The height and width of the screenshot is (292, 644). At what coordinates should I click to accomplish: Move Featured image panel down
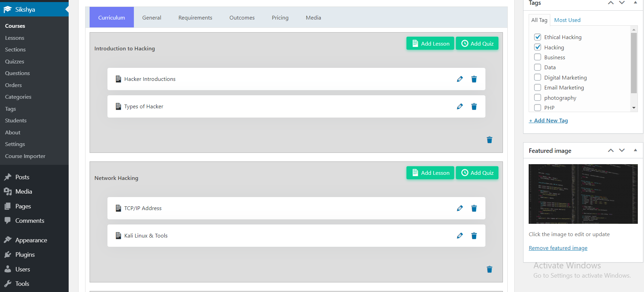(x=622, y=150)
